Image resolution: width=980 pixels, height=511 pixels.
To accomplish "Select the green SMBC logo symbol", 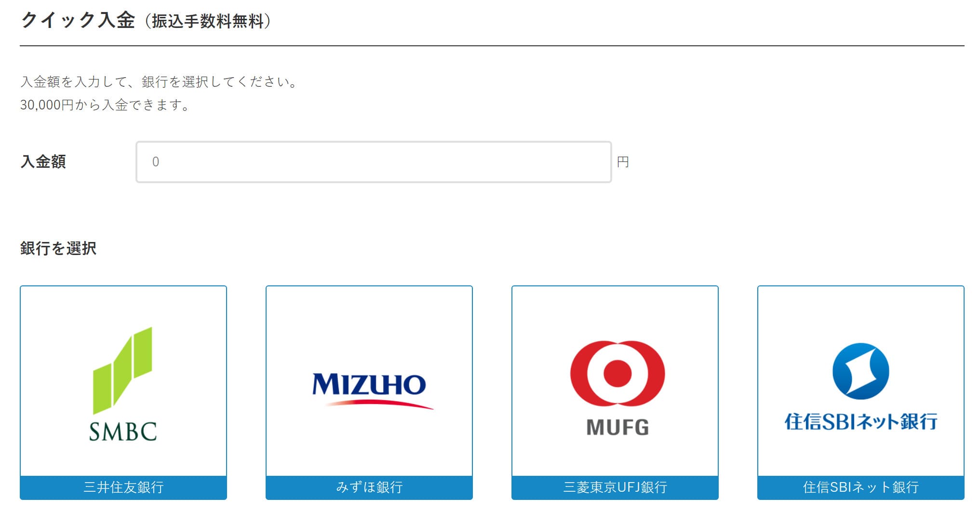I will pyautogui.click(x=122, y=370).
